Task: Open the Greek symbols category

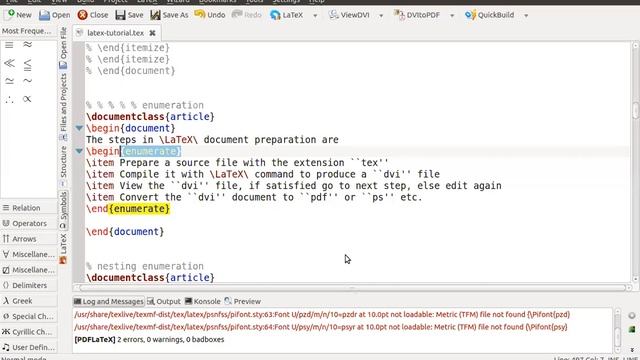Action: pyautogui.click(x=29, y=301)
